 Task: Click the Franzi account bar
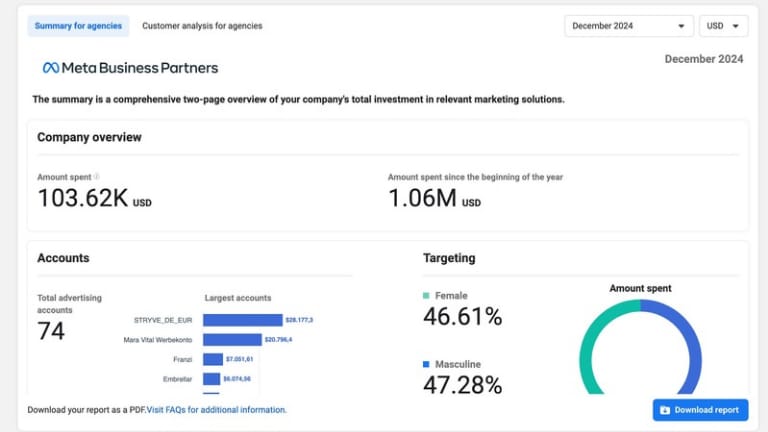(213, 359)
